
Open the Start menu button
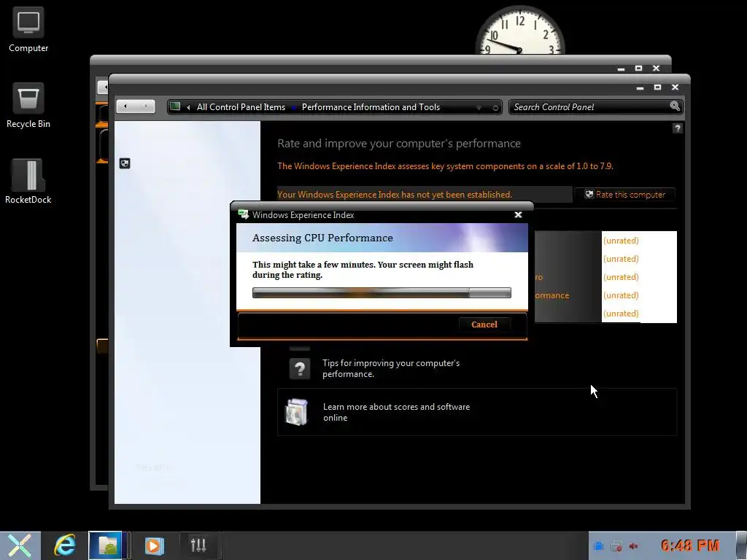pyautogui.click(x=20, y=545)
